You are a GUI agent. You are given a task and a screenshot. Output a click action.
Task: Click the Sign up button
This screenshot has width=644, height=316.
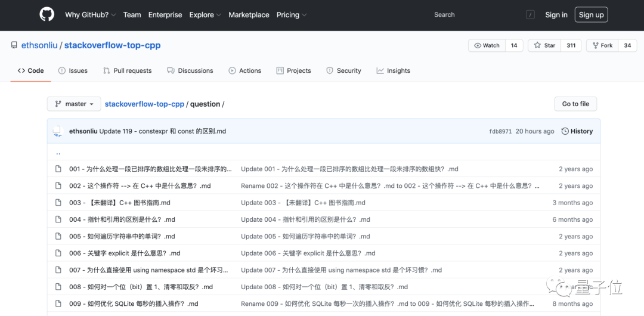point(592,15)
